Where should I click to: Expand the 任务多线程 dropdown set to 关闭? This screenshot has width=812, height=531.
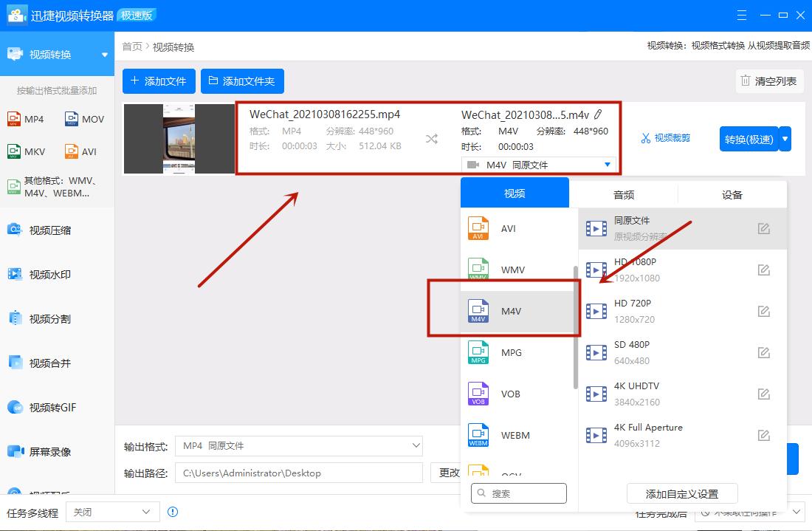click(x=112, y=511)
